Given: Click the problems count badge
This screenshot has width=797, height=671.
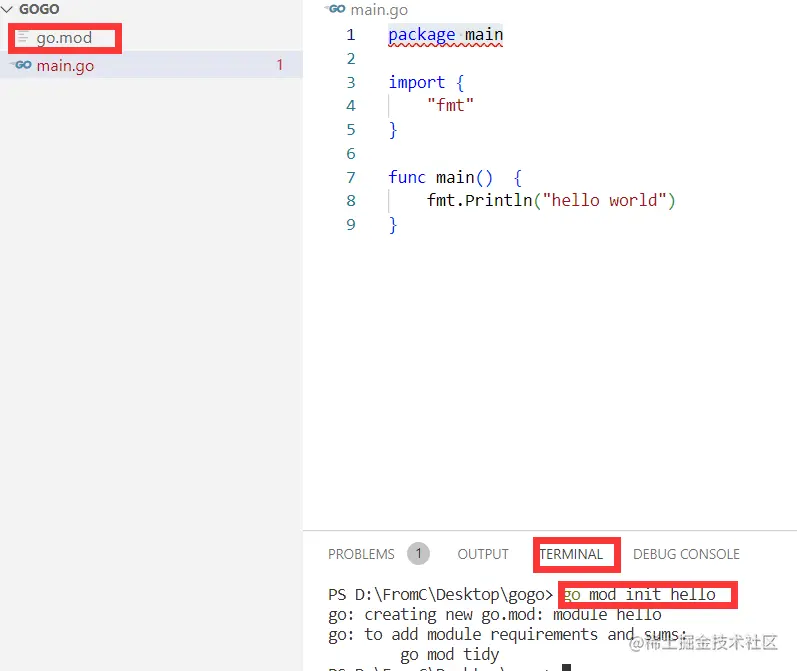Looking at the screenshot, I should pyautogui.click(x=418, y=554).
